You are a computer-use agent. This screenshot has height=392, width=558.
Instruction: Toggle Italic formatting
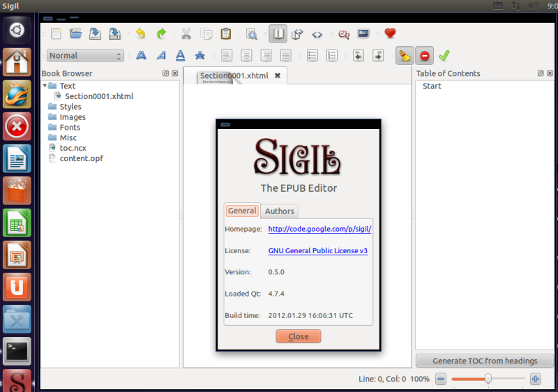[x=161, y=56]
